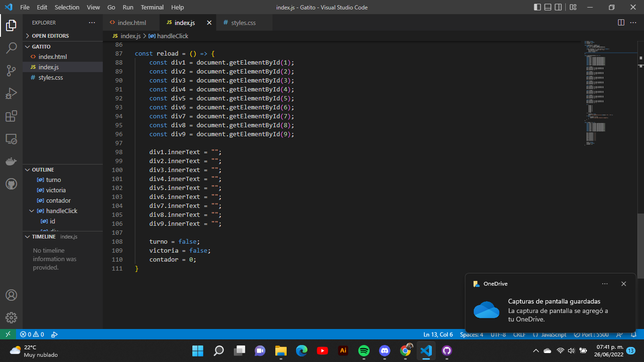Open editor More Actions ellipsis menu
This screenshot has height=362, width=644.
(x=634, y=23)
